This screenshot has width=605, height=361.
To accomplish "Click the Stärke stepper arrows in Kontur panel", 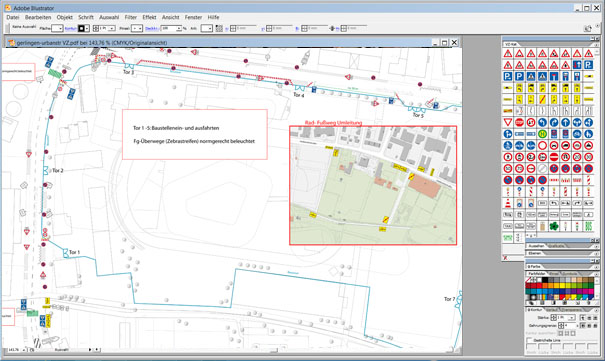I will point(553,318).
